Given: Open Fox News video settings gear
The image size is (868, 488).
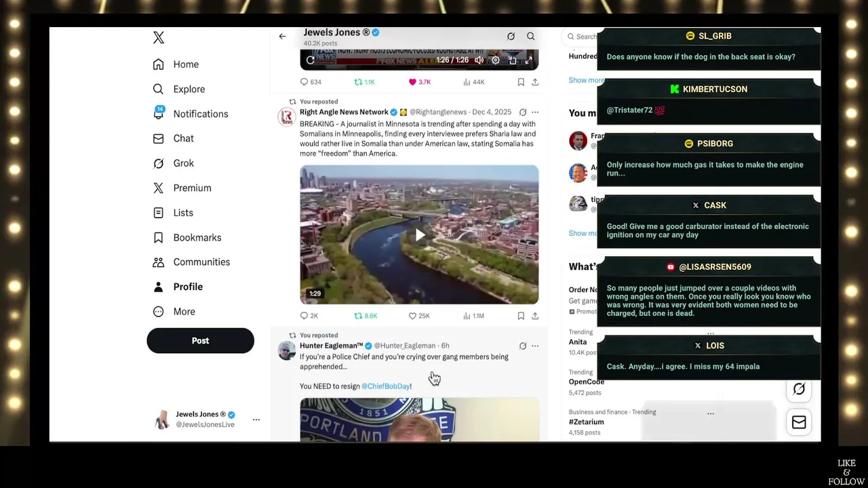Looking at the screenshot, I should point(496,60).
